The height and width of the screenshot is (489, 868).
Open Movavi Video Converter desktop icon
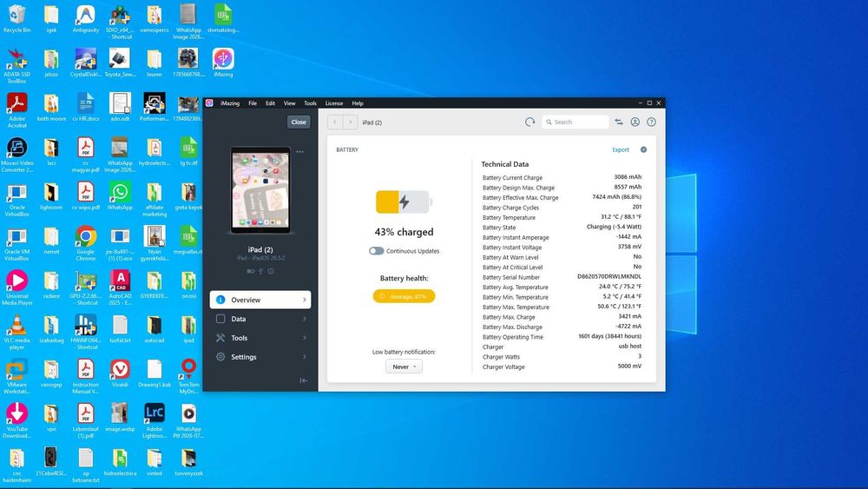coord(17,155)
